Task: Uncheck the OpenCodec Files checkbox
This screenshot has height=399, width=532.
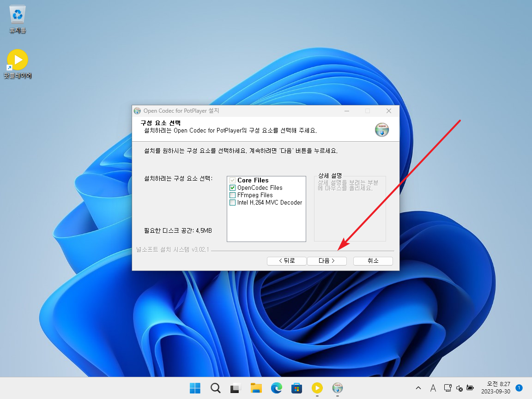Action: click(232, 187)
